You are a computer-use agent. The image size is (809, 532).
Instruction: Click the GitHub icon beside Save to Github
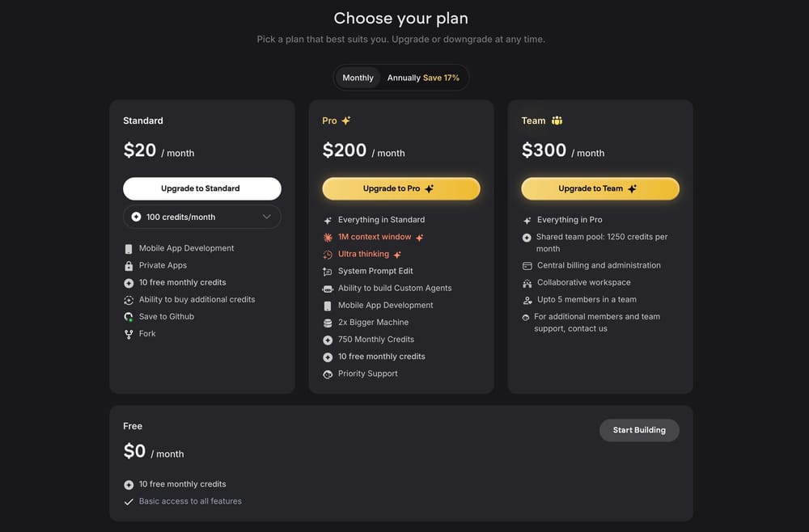[129, 316]
